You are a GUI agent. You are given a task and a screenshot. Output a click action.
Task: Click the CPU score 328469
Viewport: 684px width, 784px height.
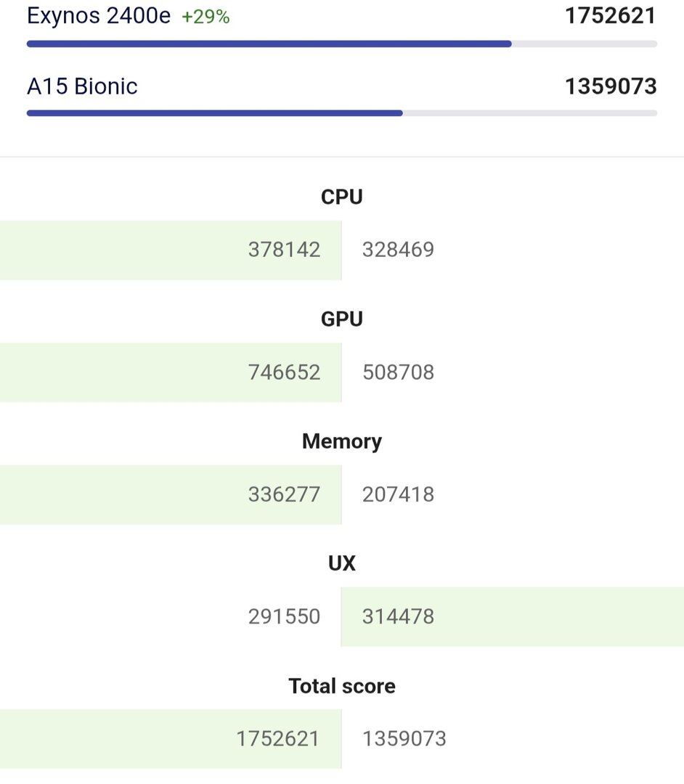(x=398, y=250)
